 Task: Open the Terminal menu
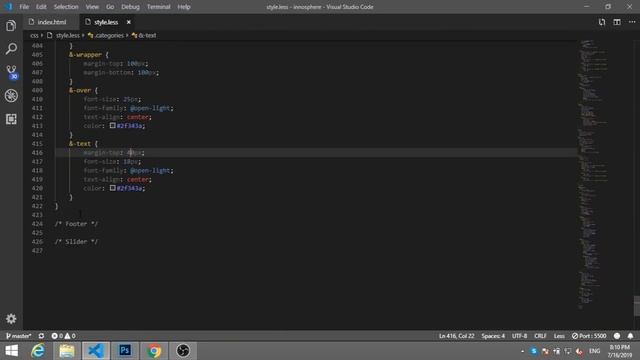click(158, 7)
